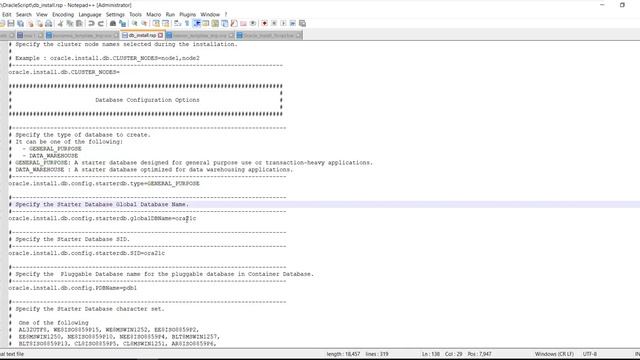The image size is (640, 360).
Task: Click the Save All toolbar icon
Action: [x=20, y=23]
